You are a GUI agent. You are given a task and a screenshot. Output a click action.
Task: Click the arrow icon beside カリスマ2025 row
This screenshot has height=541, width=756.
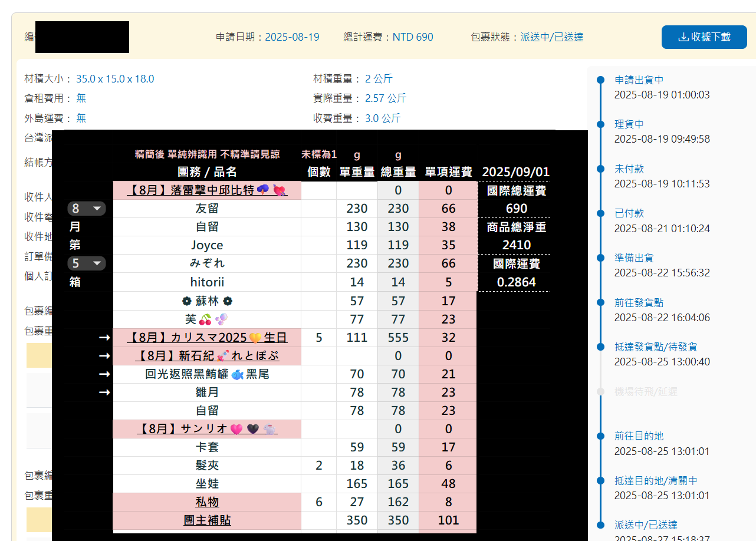click(x=104, y=338)
